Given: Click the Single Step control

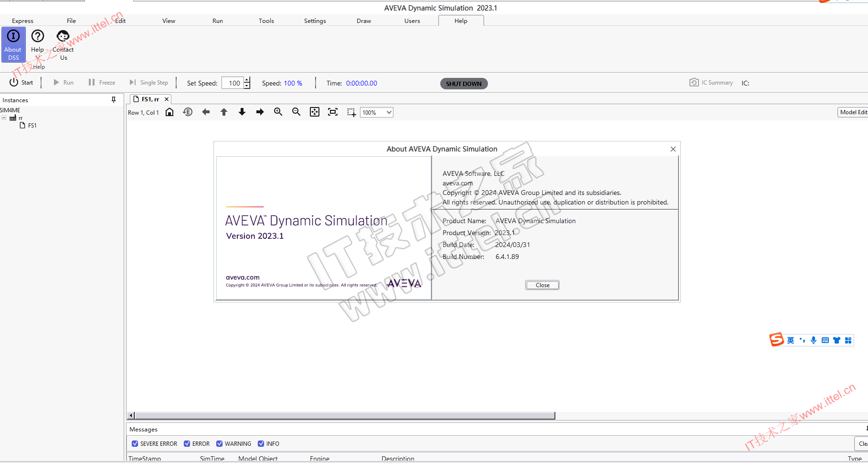Looking at the screenshot, I should click(148, 82).
